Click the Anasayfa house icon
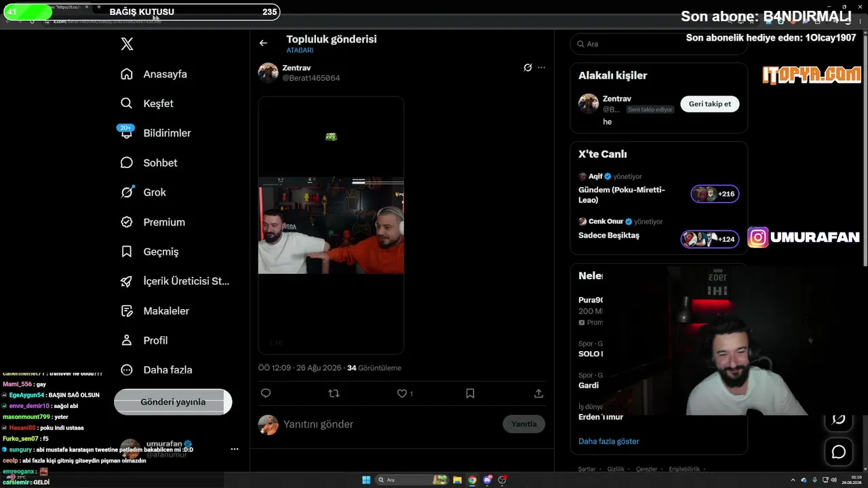868x488 pixels. tap(127, 74)
